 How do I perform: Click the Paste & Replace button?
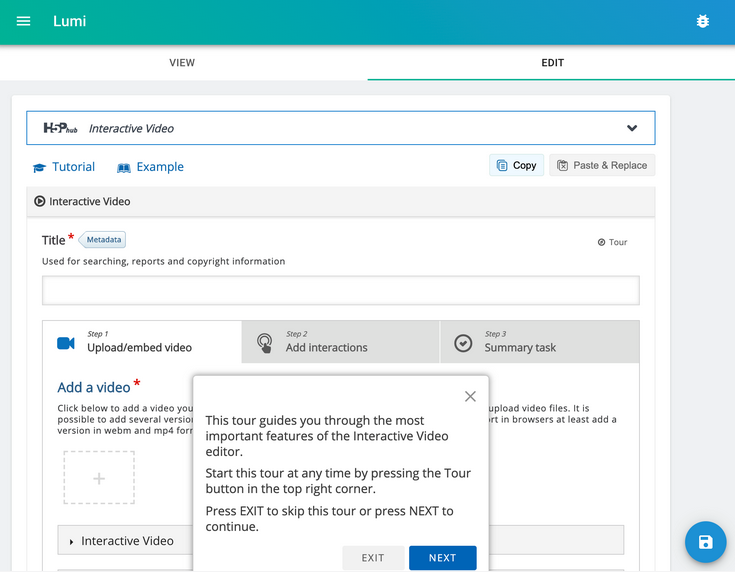(x=602, y=165)
